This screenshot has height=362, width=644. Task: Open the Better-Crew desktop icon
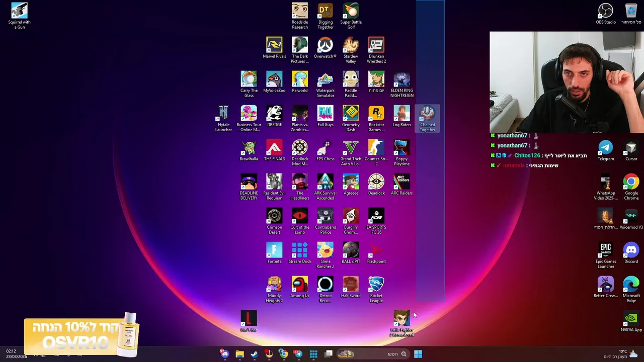606,287
